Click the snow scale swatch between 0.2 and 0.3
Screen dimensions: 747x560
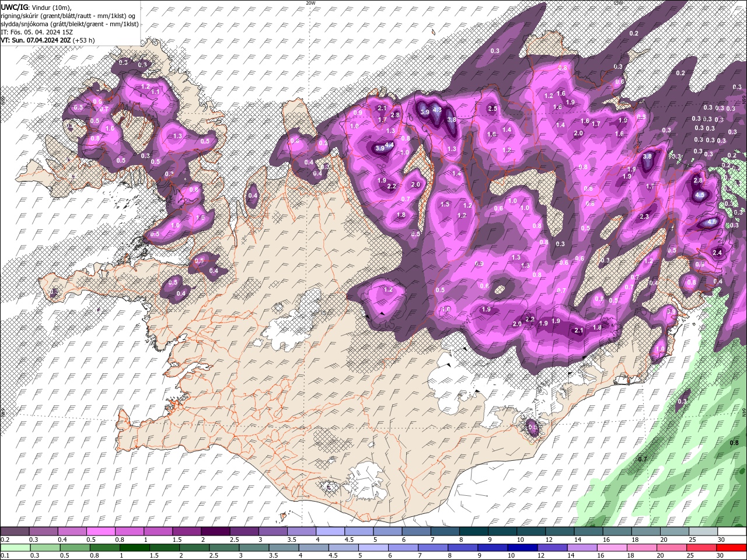[x=15, y=531]
